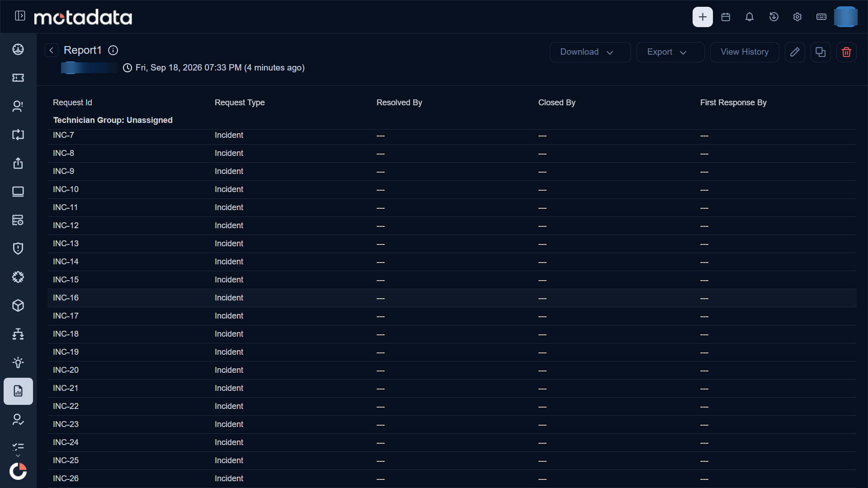868x488 pixels.
Task: Edit the report with pencil icon
Action: point(795,52)
